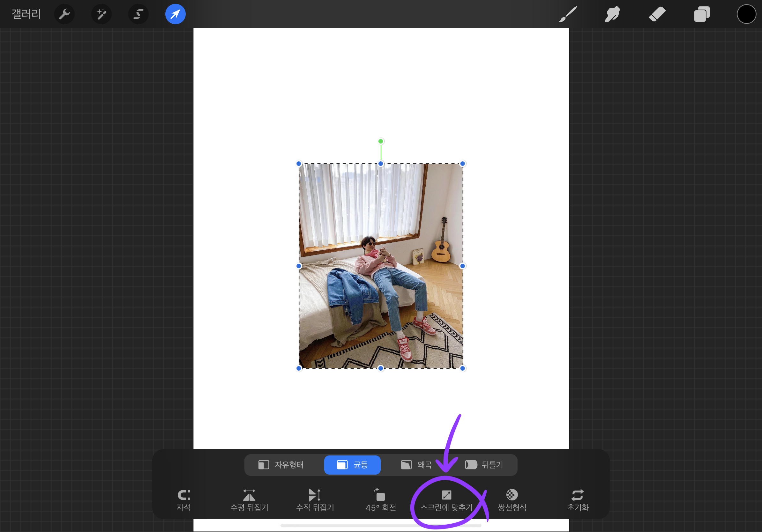This screenshot has width=762, height=532.
Task: Click the green rotation handle
Action: tap(381, 141)
